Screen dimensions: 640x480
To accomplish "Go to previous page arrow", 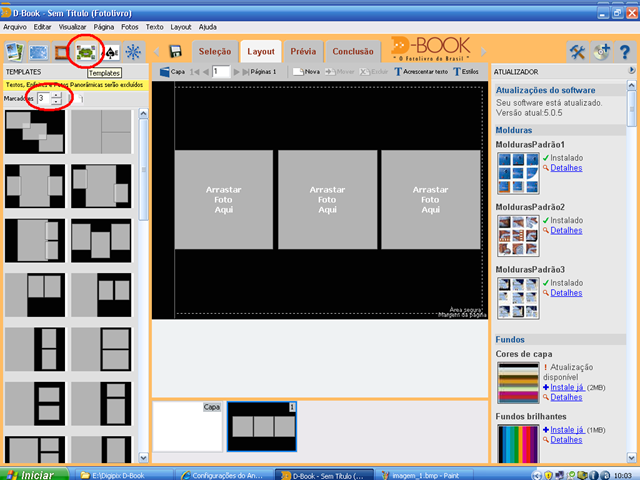I will point(206,72).
